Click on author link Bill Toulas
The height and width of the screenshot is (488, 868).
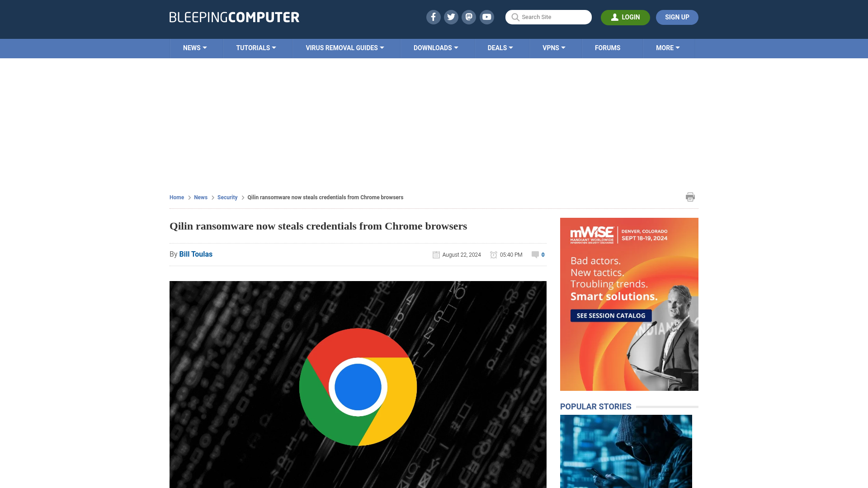(196, 254)
